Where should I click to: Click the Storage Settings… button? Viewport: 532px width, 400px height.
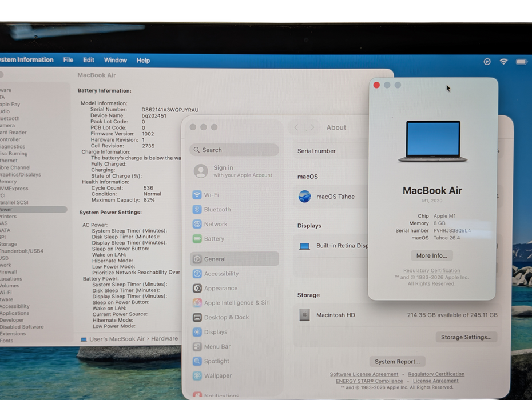(x=466, y=337)
